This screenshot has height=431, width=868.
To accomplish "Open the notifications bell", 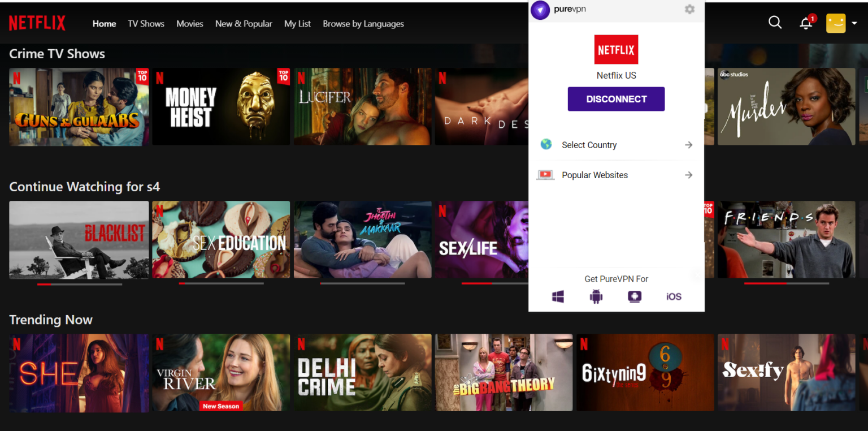I will point(805,23).
